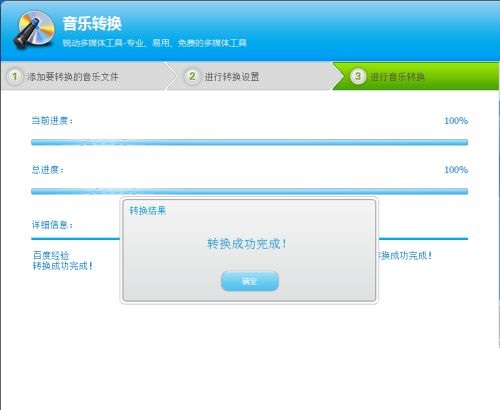This screenshot has height=410, width=500.
Task: Click the music converter disc logo icon
Action: [34, 30]
